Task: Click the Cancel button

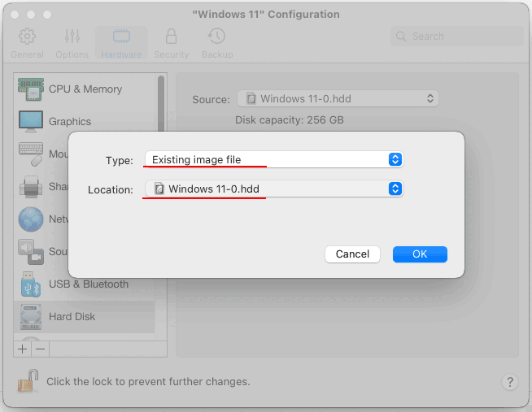Action: tap(352, 254)
